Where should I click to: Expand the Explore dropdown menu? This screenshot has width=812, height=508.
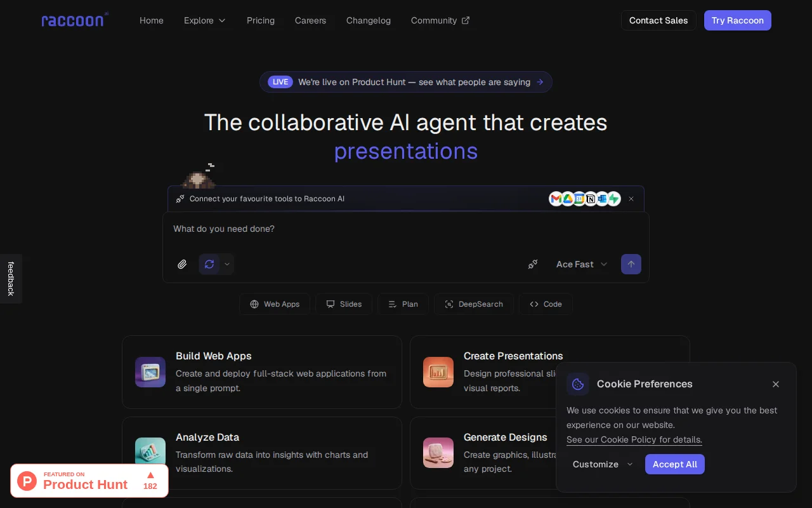[205, 20]
